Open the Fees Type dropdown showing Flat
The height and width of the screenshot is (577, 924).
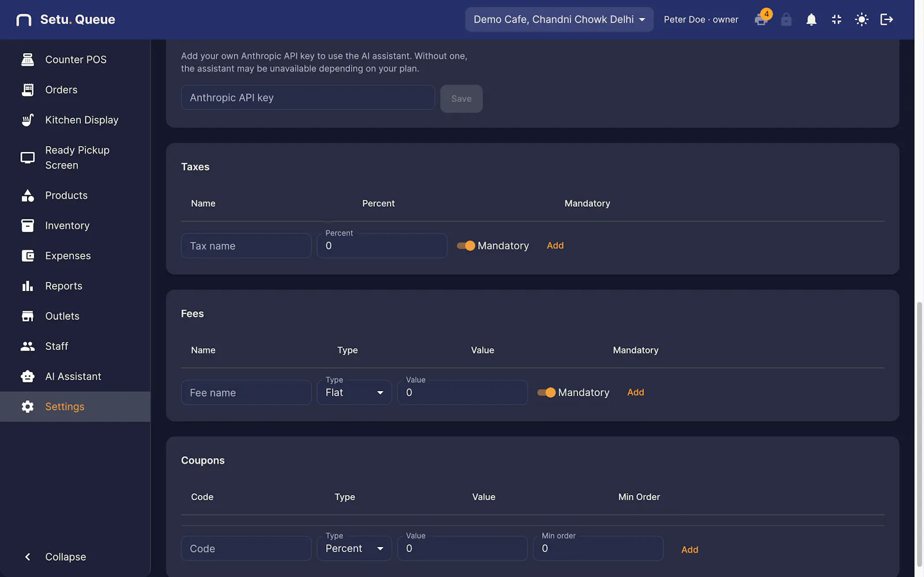pos(355,392)
